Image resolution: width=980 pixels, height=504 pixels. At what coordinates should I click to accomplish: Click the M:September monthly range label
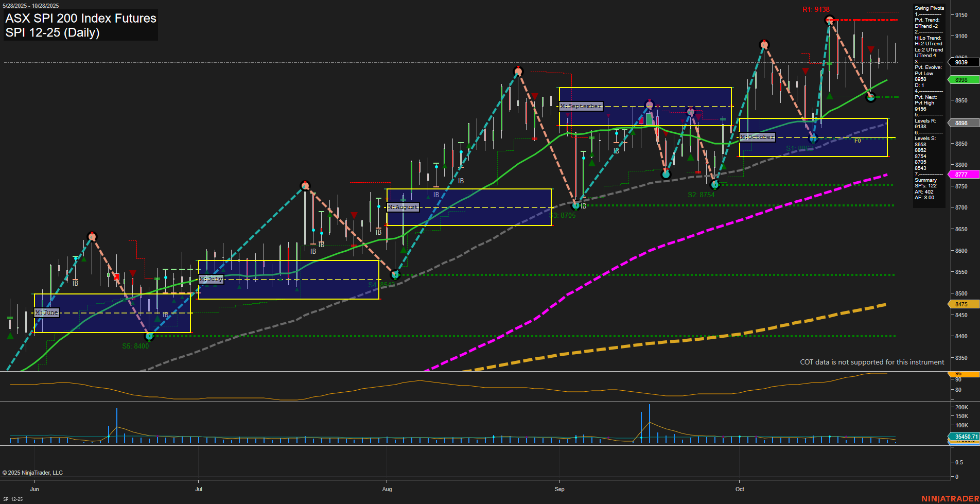pyautogui.click(x=581, y=106)
